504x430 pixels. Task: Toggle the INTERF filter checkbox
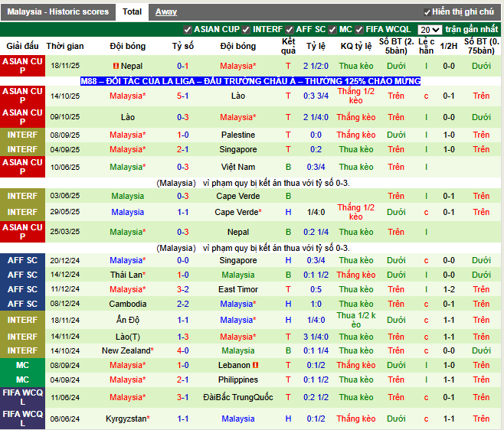point(247,30)
